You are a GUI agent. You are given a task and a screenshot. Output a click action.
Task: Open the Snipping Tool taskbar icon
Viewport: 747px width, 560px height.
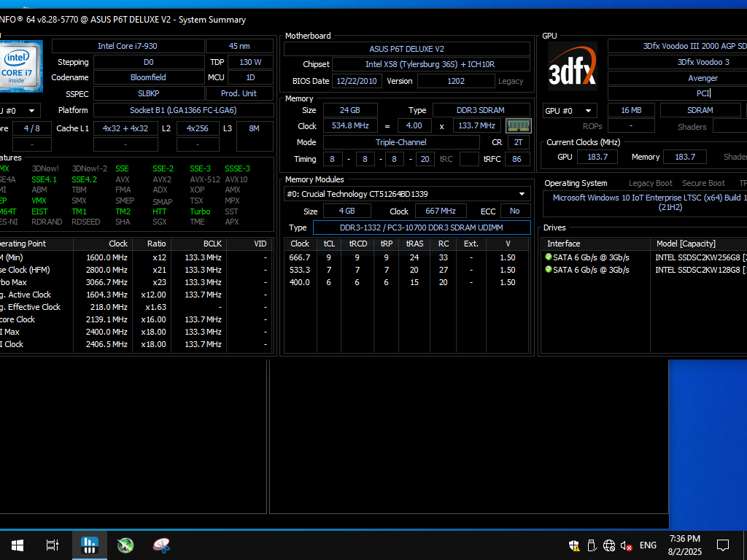coord(161,545)
